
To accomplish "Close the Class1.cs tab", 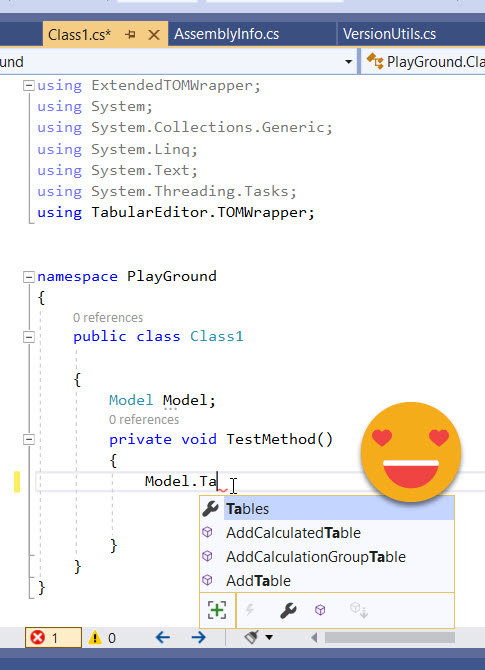I will [154, 35].
